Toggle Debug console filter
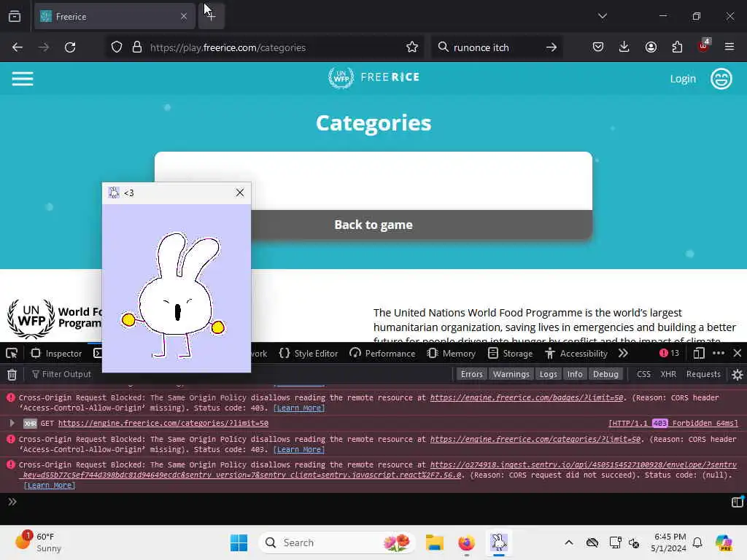Viewport: 747px width, 560px height. coord(605,374)
